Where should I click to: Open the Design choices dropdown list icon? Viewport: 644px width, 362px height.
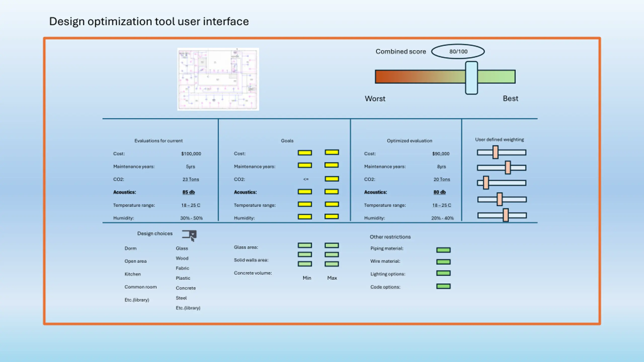coord(189,235)
